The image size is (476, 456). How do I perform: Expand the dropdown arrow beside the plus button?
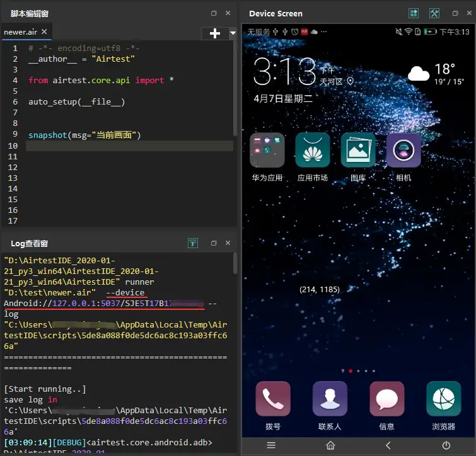tap(233, 33)
